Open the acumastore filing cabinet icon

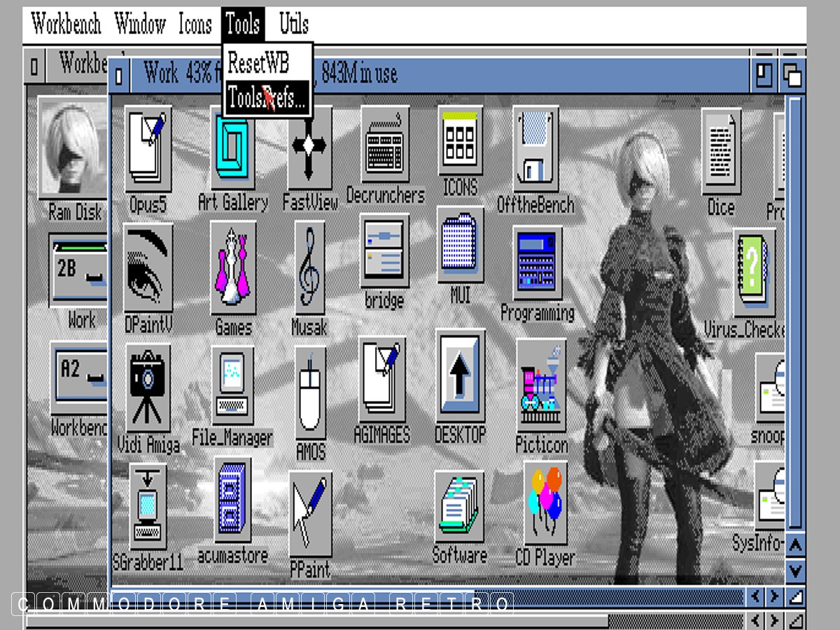233,500
